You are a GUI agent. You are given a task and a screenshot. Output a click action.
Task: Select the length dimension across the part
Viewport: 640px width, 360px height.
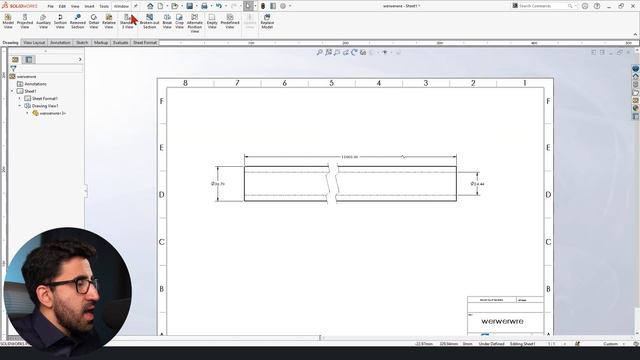(x=350, y=157)
